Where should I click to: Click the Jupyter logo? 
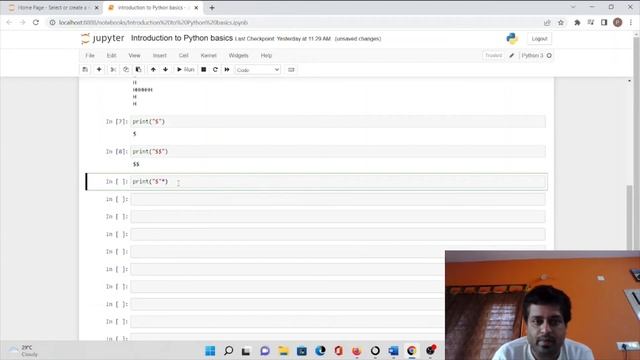point(102,38)
